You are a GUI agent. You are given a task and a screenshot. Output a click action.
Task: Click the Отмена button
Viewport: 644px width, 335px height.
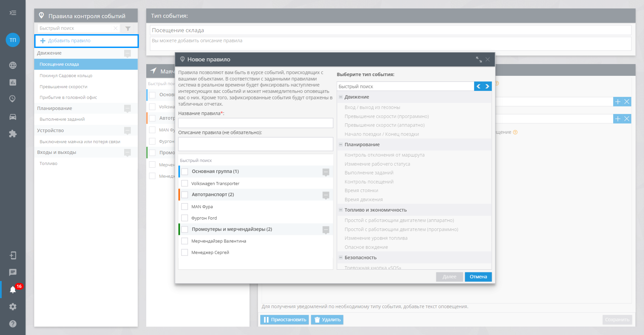coord(478,277)
